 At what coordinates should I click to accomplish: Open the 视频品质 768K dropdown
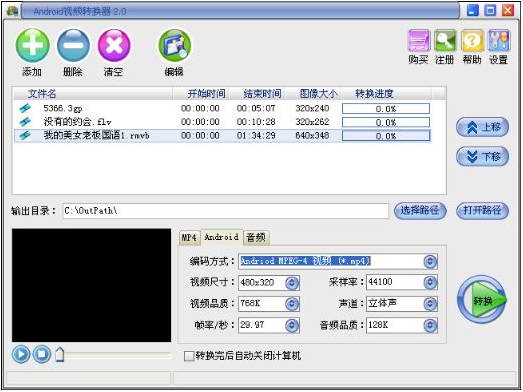point(292,304)
